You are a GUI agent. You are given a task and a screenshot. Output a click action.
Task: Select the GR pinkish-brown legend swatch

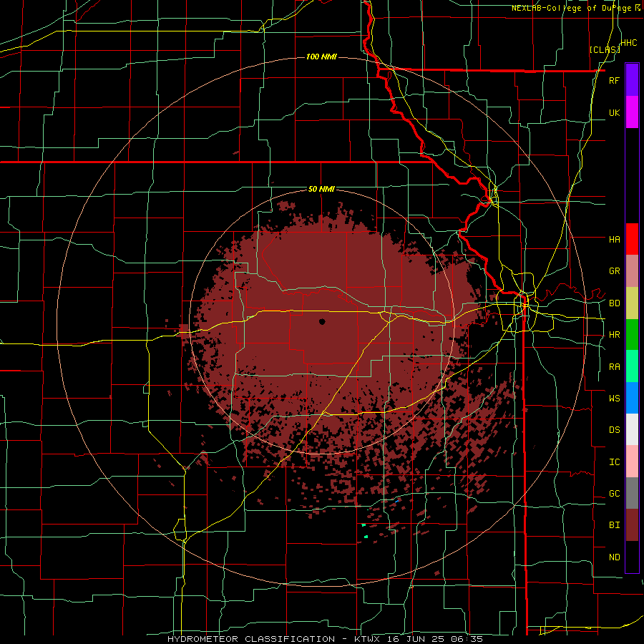(x=632, y=271)
